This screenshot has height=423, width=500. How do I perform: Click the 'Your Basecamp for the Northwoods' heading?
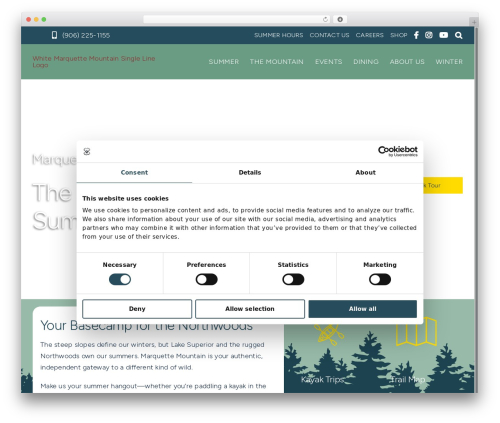(147, 326)
